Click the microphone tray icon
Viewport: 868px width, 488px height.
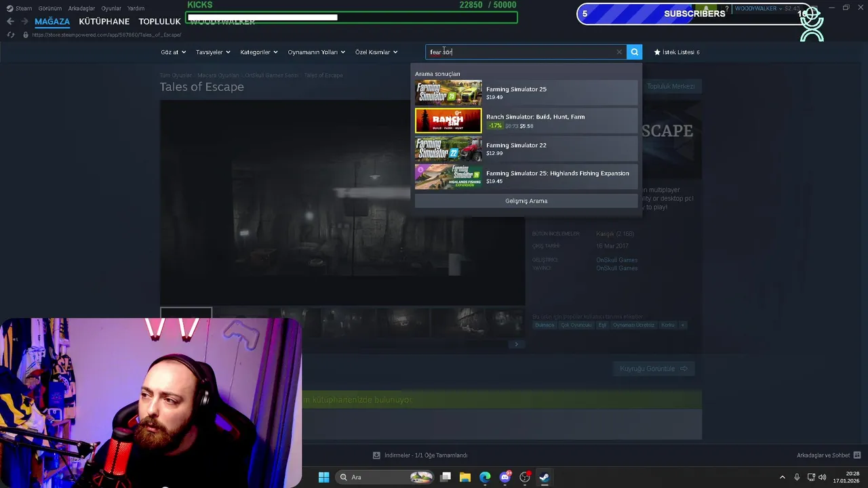tap(797, 477)
